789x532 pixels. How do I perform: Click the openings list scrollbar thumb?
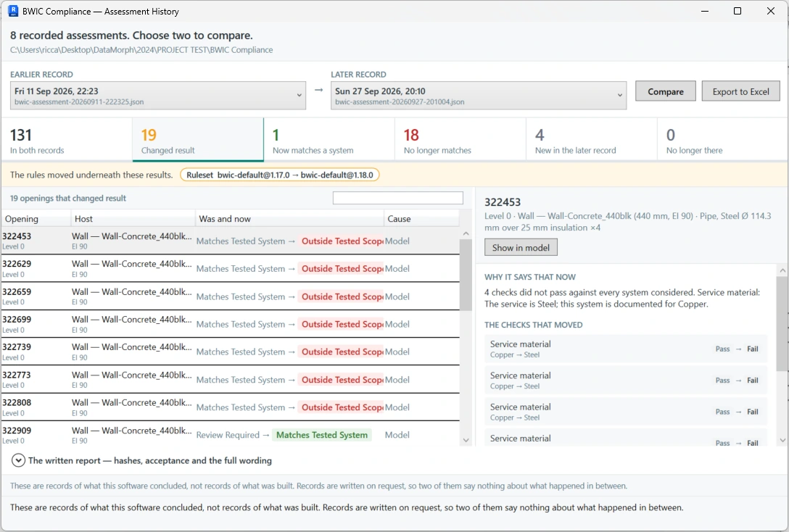(466, 275)
